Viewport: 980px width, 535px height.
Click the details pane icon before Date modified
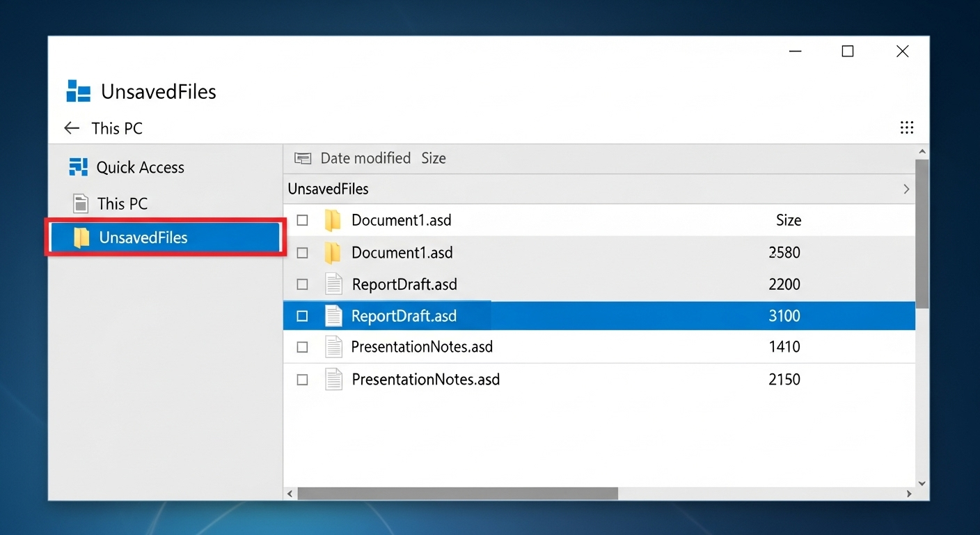point(303,158)
